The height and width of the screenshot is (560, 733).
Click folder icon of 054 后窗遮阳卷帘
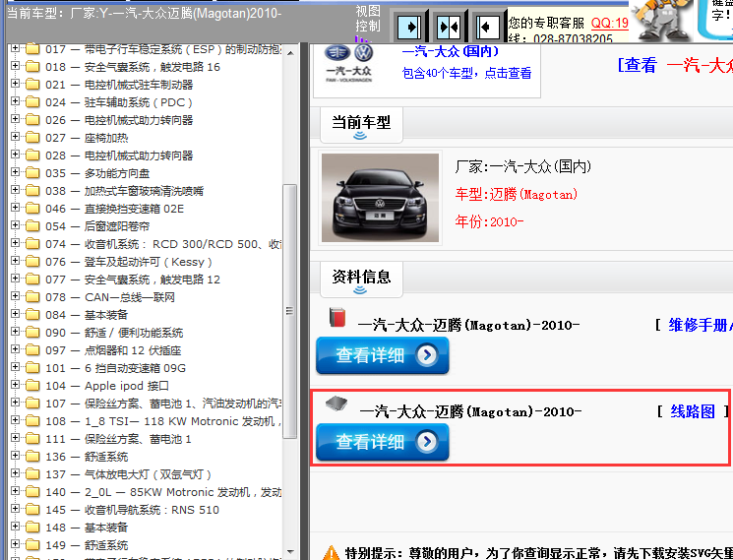(x=32, y=226)
